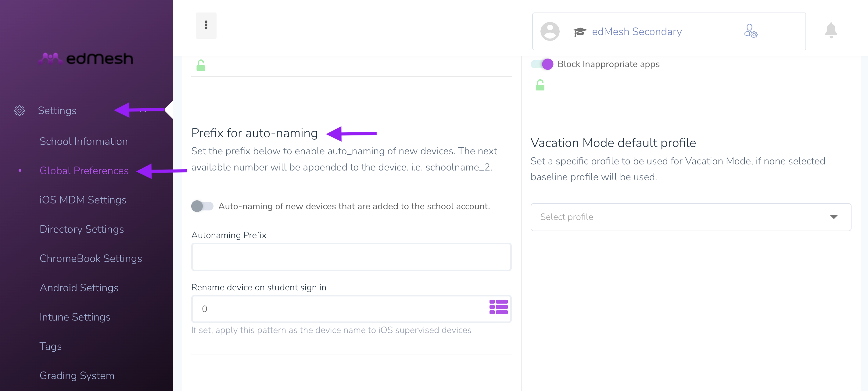This screenshot has height=391, width=868.
Task: Click the user avatar icon
Action: tap(550, 31)
